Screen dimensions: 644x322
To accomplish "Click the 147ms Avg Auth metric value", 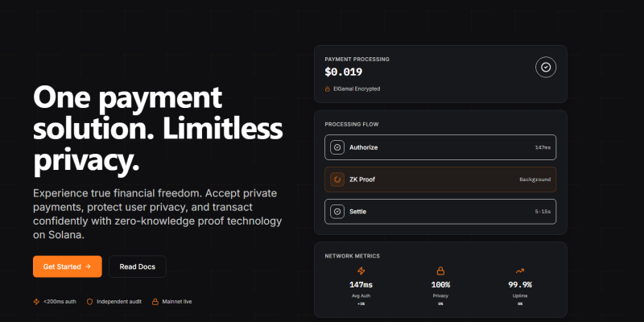I will point(360,285).
